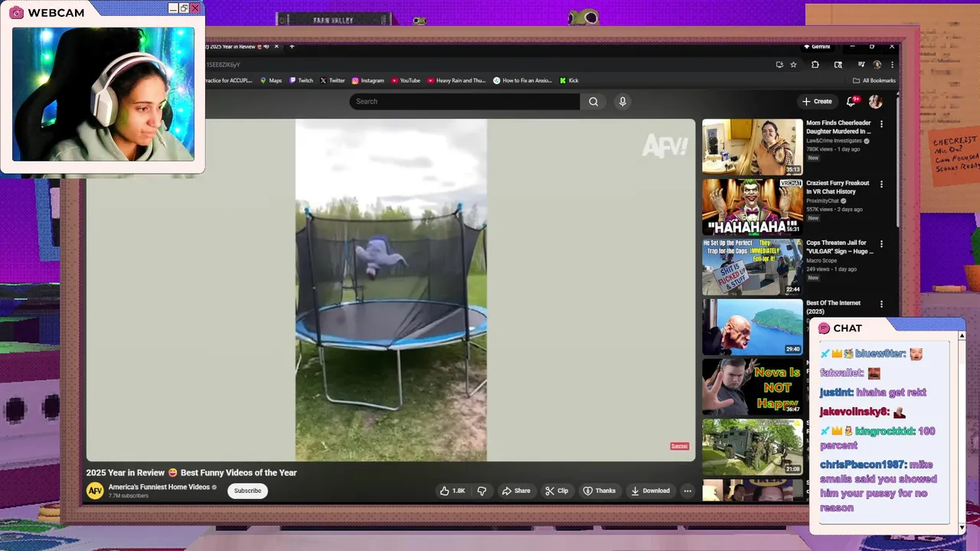Screen dimensions: 980x551
Task: Click the YouTube search magnifier button
Action: pos(593,101)
